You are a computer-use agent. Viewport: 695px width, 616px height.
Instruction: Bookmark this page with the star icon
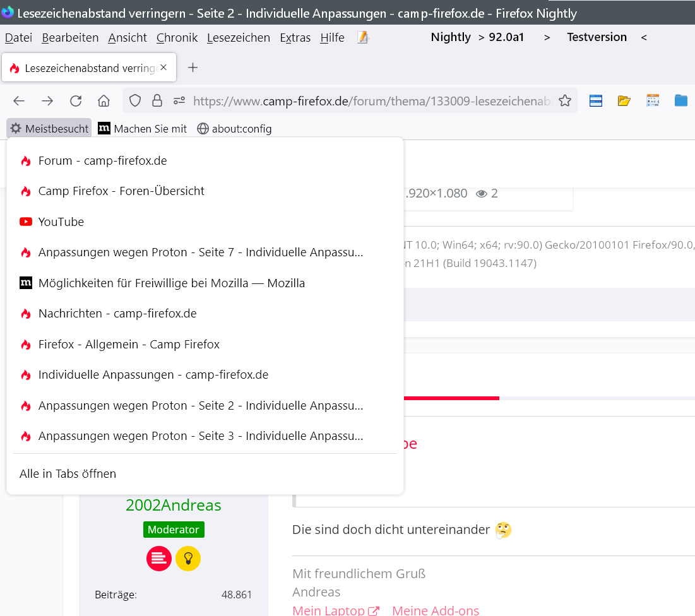(x=565, y=101)
